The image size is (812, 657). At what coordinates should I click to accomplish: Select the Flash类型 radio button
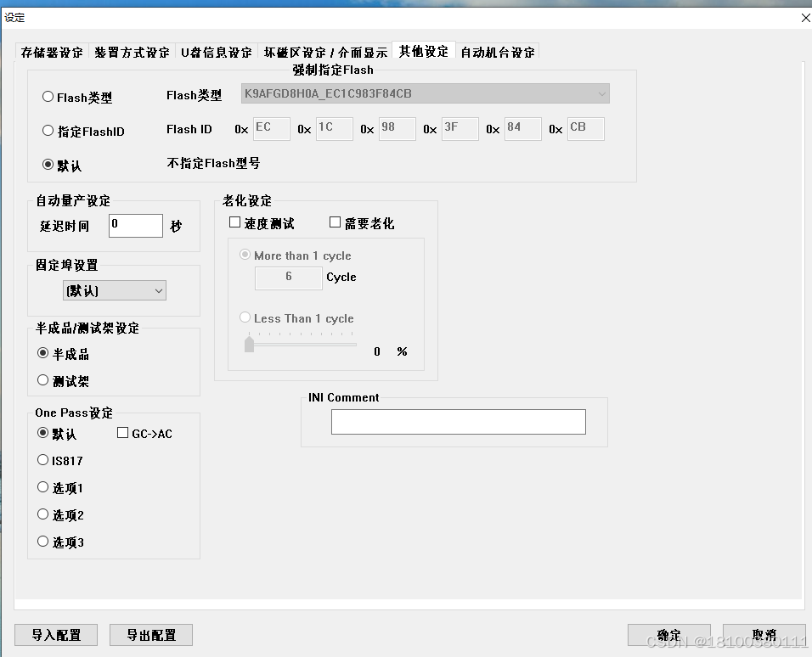point(48,97)
